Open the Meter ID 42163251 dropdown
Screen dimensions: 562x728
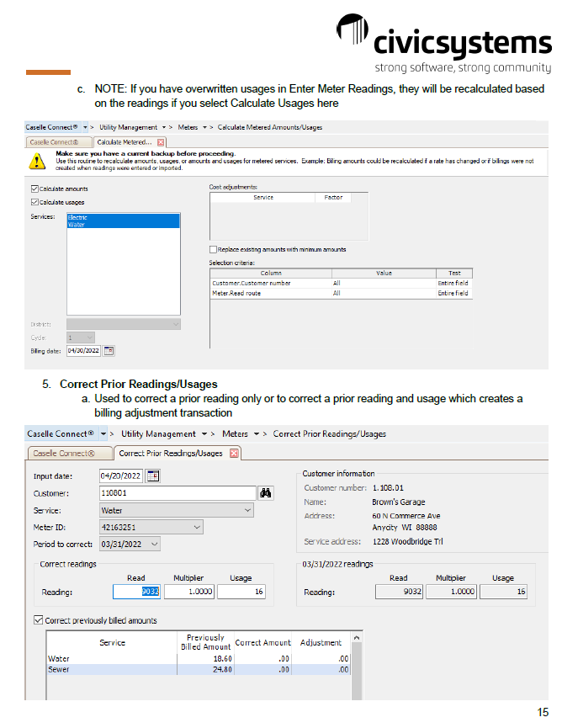click(x=197, y=527)
